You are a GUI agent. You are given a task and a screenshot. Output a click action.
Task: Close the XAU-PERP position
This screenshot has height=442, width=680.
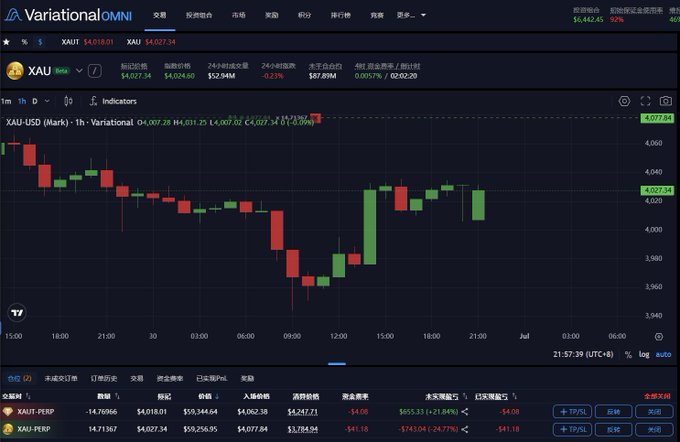[654, 429]
